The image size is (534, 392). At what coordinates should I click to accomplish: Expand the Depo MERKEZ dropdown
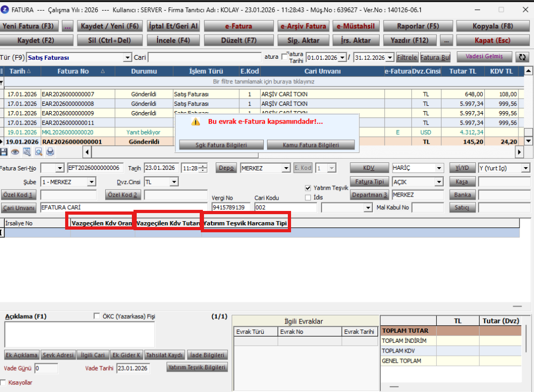[x=286, y=168]
